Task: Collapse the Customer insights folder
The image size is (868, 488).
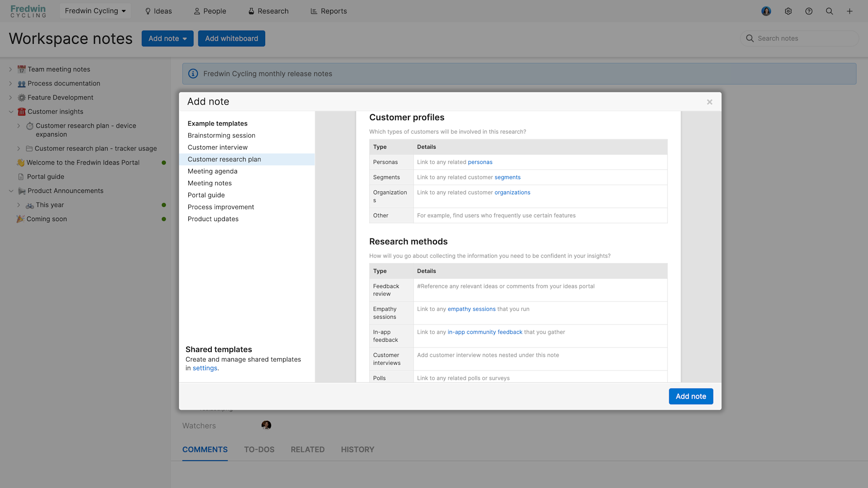Action: coord(11,111)
